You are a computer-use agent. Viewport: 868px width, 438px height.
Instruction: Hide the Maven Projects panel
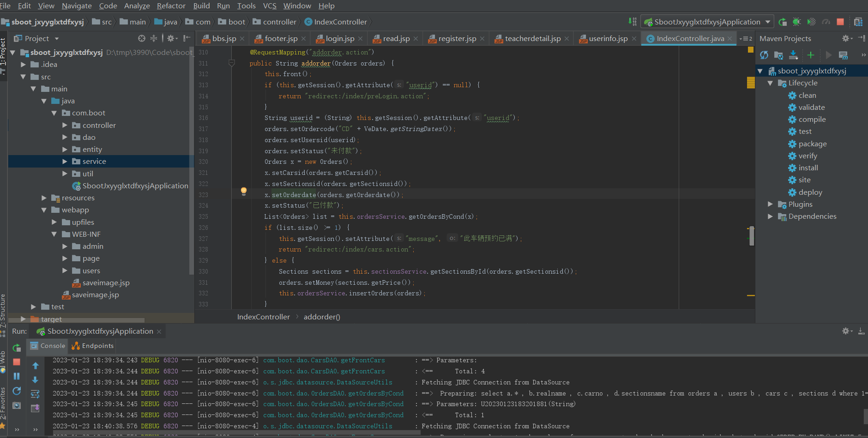pyautogui.click(x=862, y=38)
